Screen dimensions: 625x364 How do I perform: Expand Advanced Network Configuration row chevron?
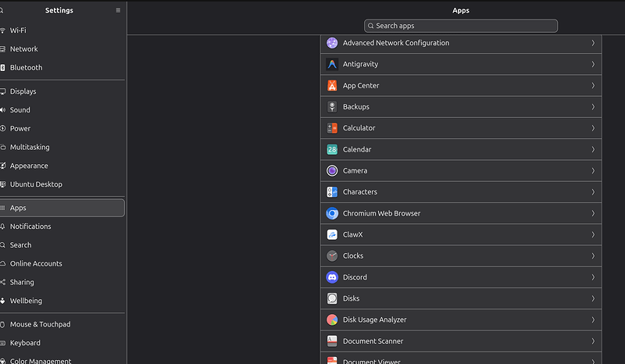[x=593, y=43]
